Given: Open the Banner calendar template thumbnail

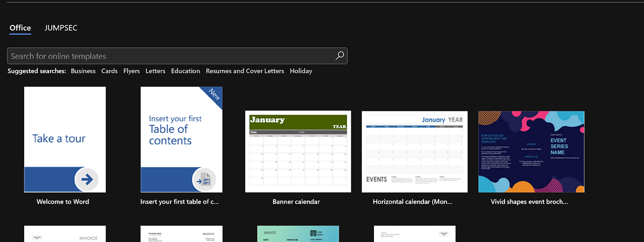Looking at the screenshot, I should [298, 152].
